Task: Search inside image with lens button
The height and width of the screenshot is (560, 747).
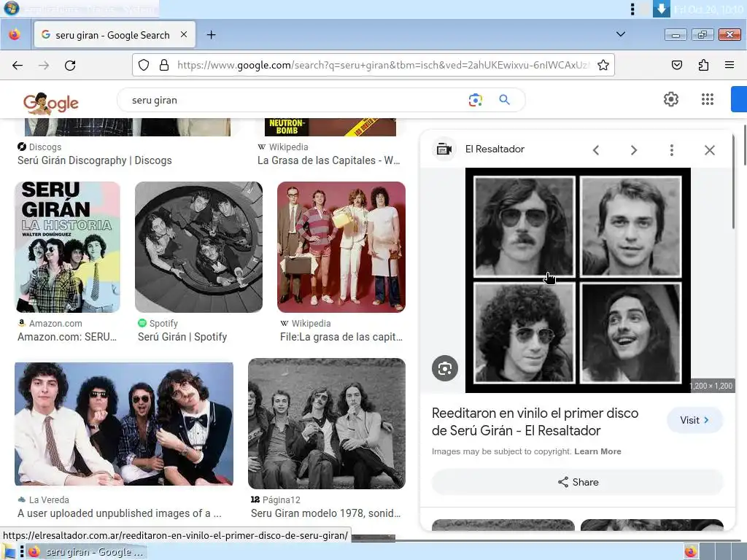Action: pos(445,368)
